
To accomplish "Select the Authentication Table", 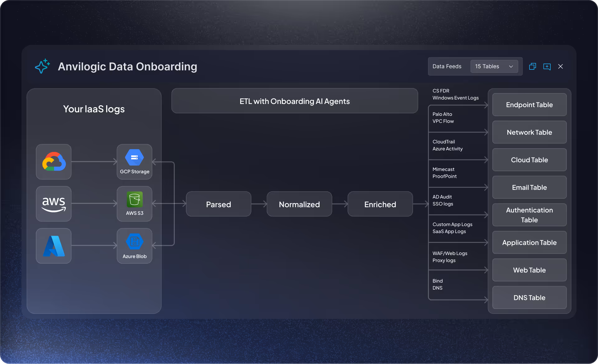I will coord(529,215).
